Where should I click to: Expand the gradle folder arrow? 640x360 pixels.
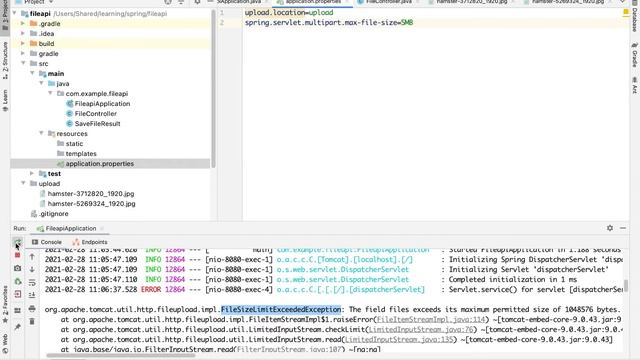[23, 53]
